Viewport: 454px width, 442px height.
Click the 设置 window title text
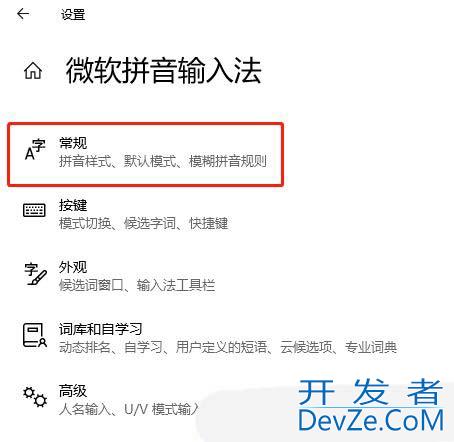pos(73,15)
